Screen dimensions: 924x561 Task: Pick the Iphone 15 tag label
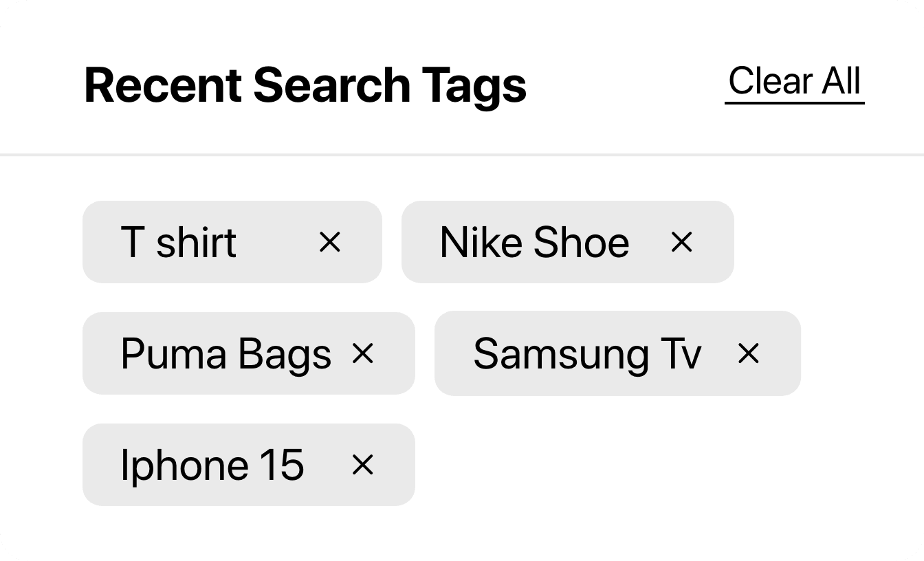pos(212,465)
